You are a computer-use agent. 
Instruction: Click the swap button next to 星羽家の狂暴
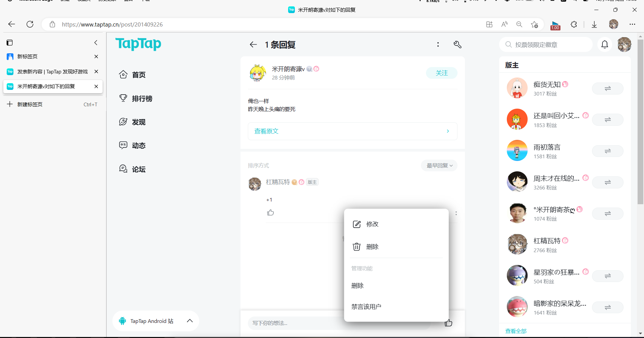(607, 276)
